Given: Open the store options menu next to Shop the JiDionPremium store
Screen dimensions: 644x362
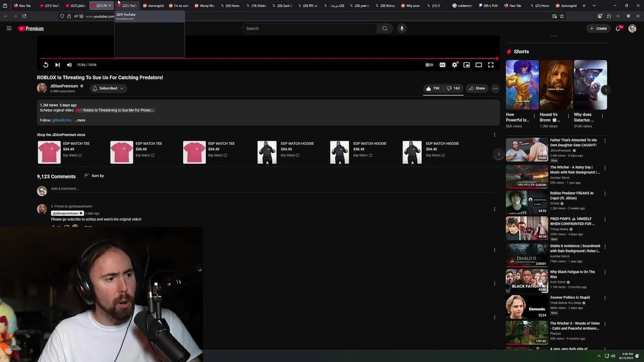Looking at the screenshot, I should (x=495, y=135).
